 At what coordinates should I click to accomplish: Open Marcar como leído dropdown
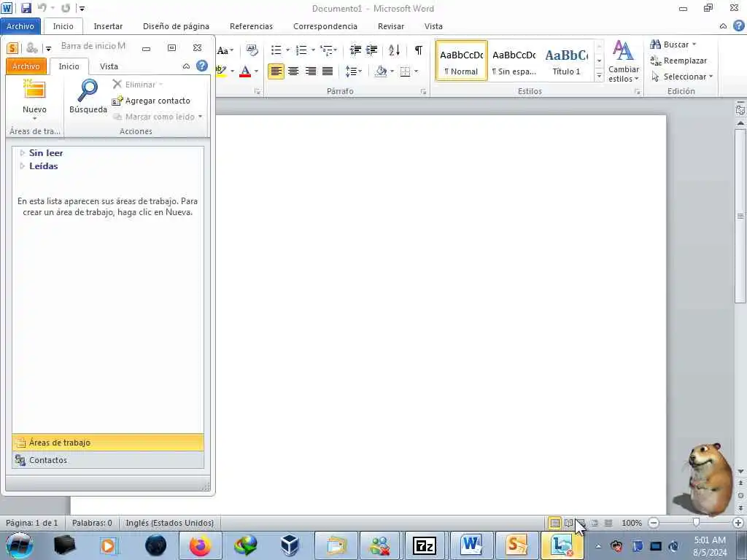coord(200,117)
